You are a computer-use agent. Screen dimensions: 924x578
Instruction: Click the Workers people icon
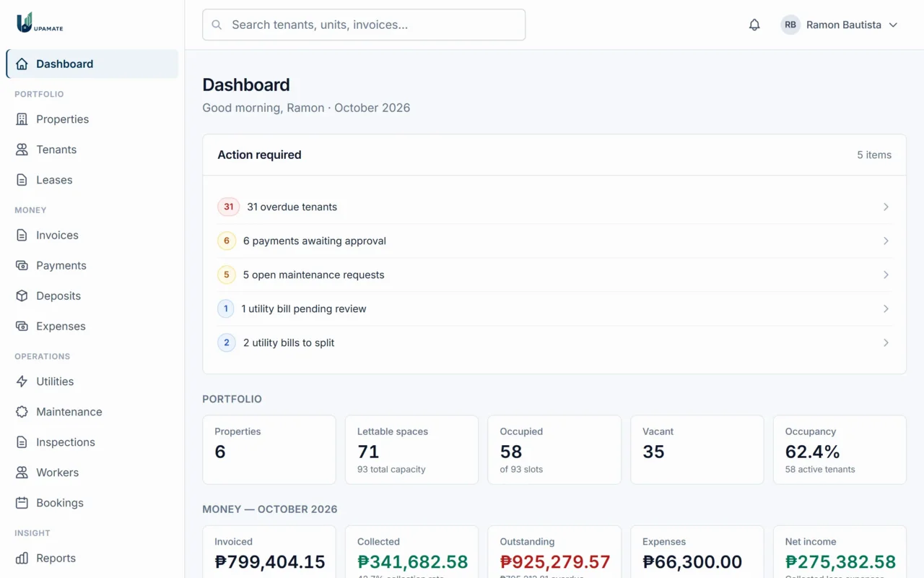click(x=22, y=473)
